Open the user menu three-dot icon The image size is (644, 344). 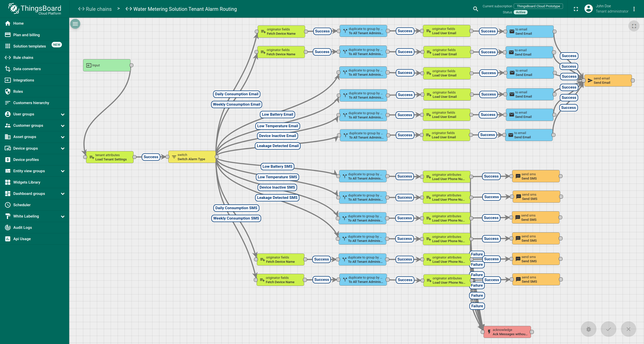click(634, 9)
